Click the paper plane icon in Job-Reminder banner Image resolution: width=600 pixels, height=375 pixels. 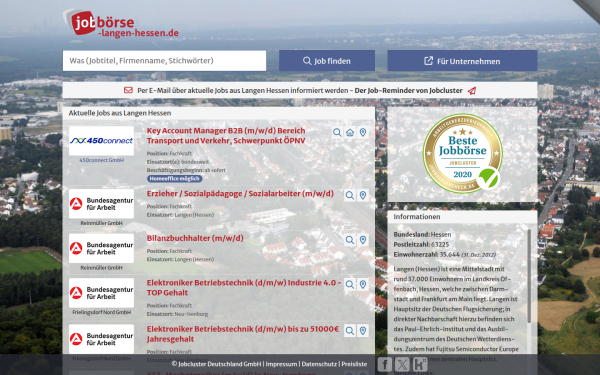472,91
